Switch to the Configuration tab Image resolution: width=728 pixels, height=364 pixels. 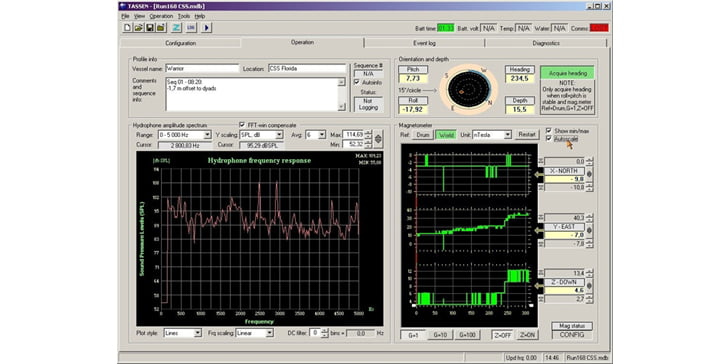[x=181, y=43]
